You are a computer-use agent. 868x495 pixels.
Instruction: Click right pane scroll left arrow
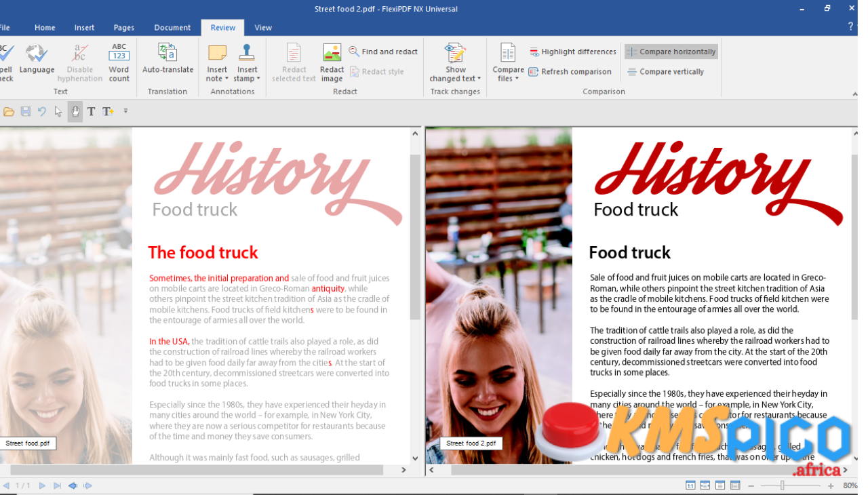432,469
